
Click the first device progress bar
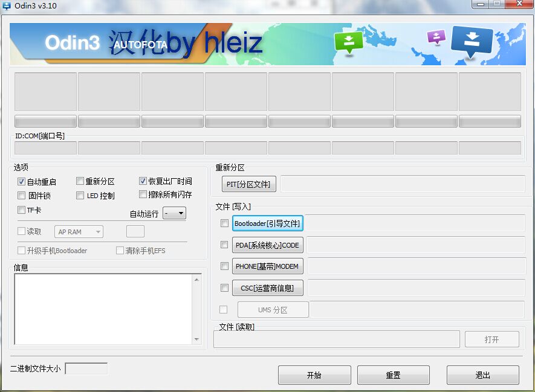click(46, 121)
